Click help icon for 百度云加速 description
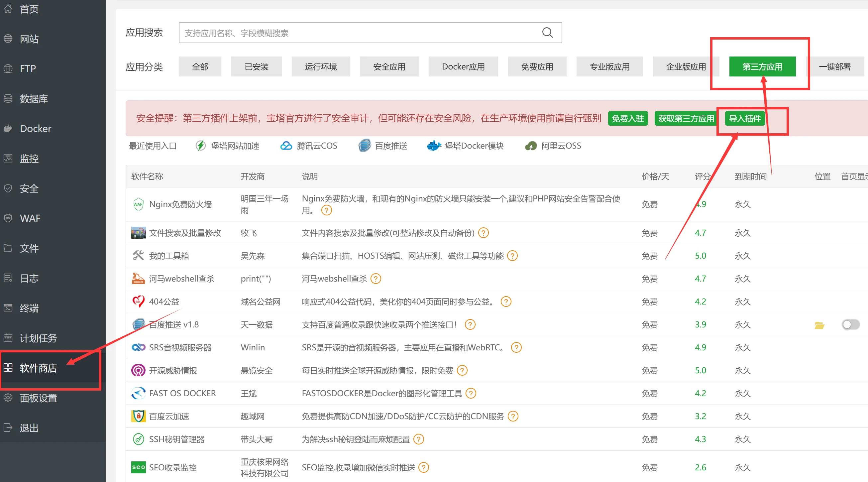 click(x=513, y=416)
